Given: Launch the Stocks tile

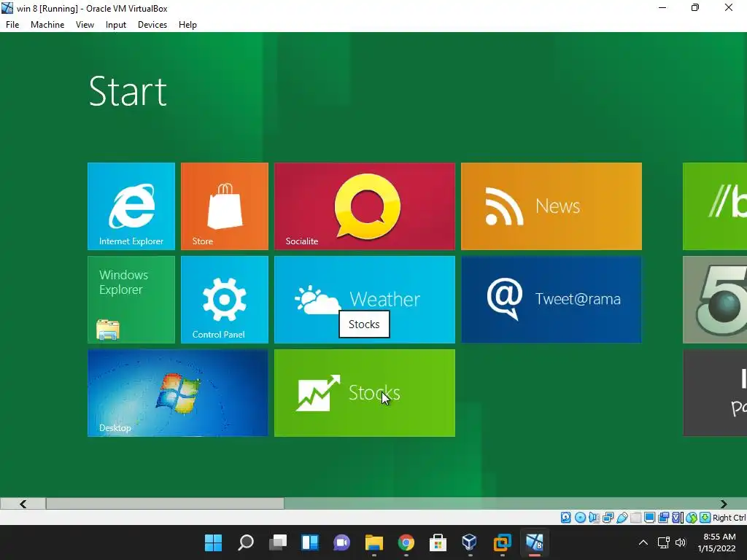Looking at the screenshot, I should pos(365,393).
